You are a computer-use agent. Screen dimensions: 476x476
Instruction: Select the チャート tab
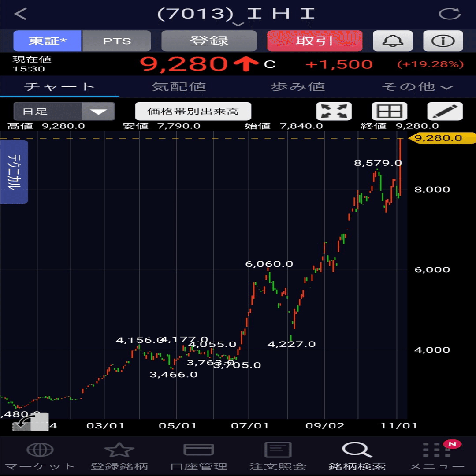59,87
